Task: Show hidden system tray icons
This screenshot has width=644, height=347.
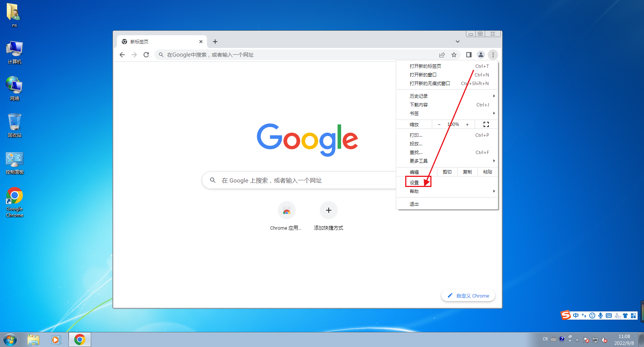Action: [x=577, y=340]
